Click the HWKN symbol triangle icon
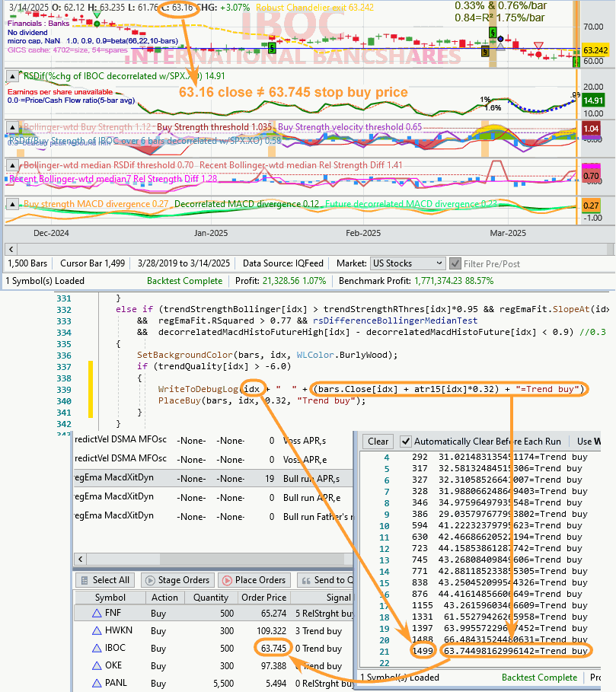Screen dimensions: 616x692 click(x=97, y=631)
